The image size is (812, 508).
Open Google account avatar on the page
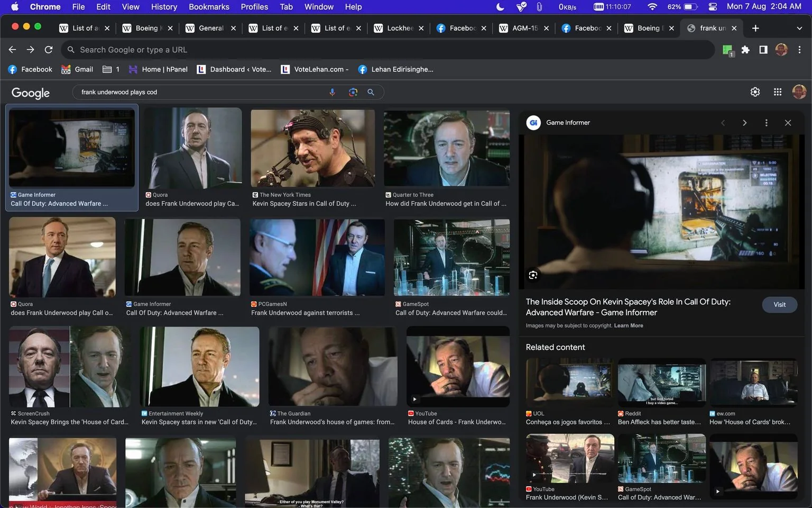pos(799,92)
